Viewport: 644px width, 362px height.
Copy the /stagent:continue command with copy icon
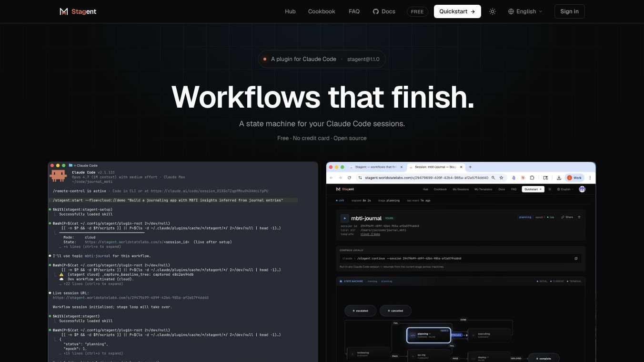pyautogui.click(x=576, y=259)
